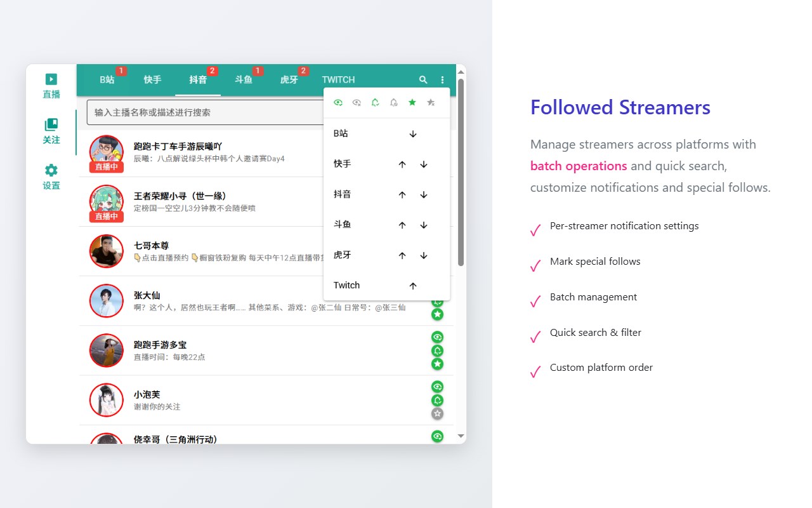Open the 关注 followed section in sidebar

click(51, 132)
